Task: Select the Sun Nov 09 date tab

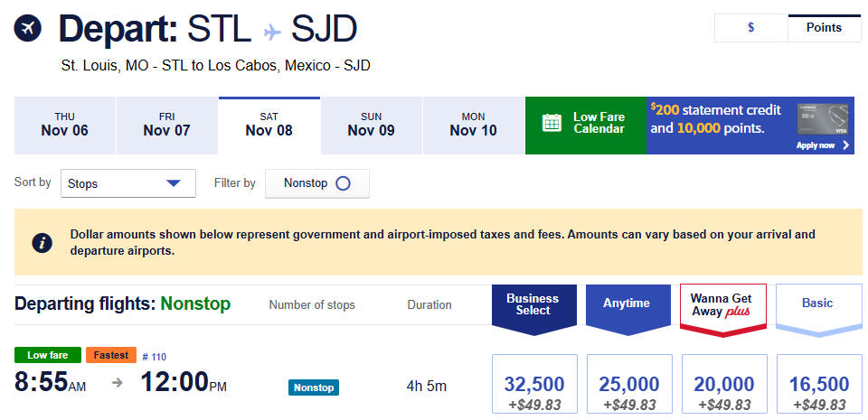Action: pyautogui.click(x=371, y=125)
